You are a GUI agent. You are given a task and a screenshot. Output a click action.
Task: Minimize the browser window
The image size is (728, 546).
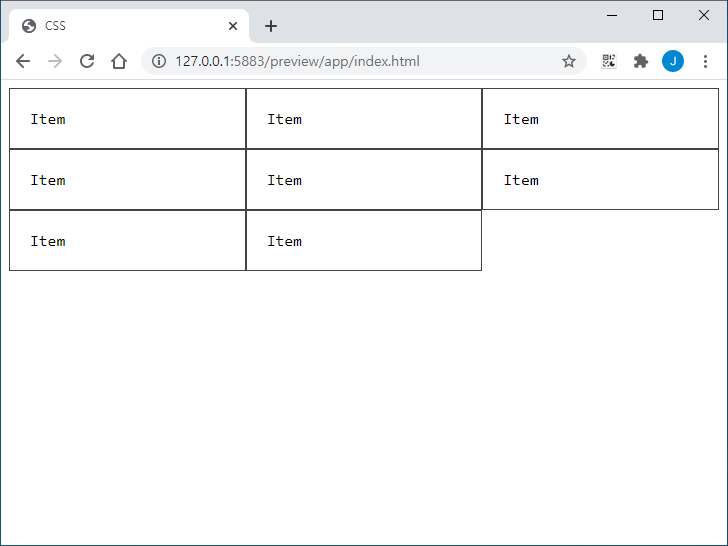click(x=612, y=15)
